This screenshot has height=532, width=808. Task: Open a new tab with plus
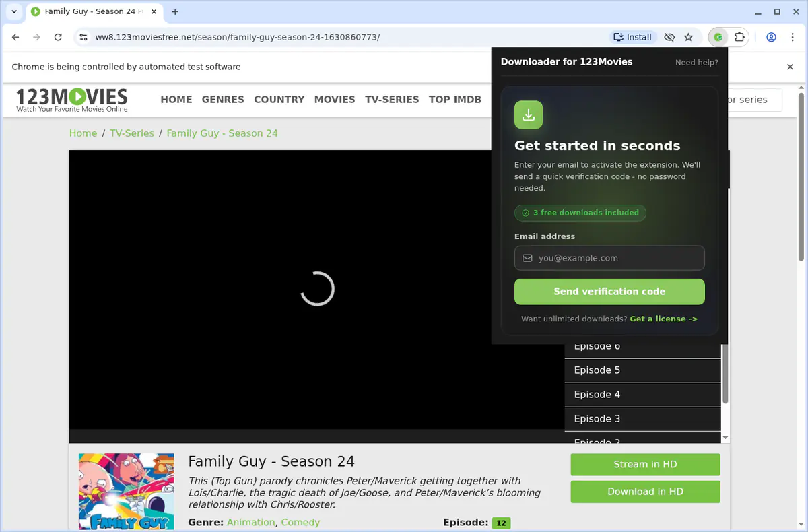175,11
